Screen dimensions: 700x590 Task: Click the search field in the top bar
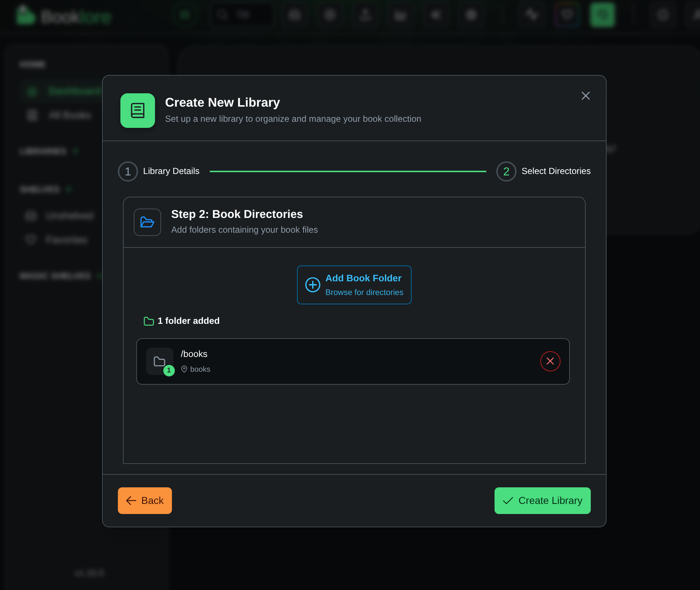point(242,14)
